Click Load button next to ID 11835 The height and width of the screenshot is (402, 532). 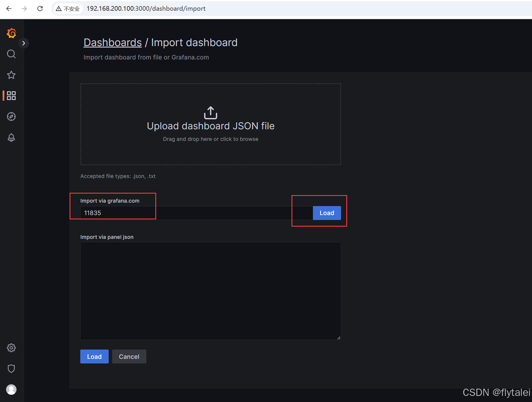327,213
